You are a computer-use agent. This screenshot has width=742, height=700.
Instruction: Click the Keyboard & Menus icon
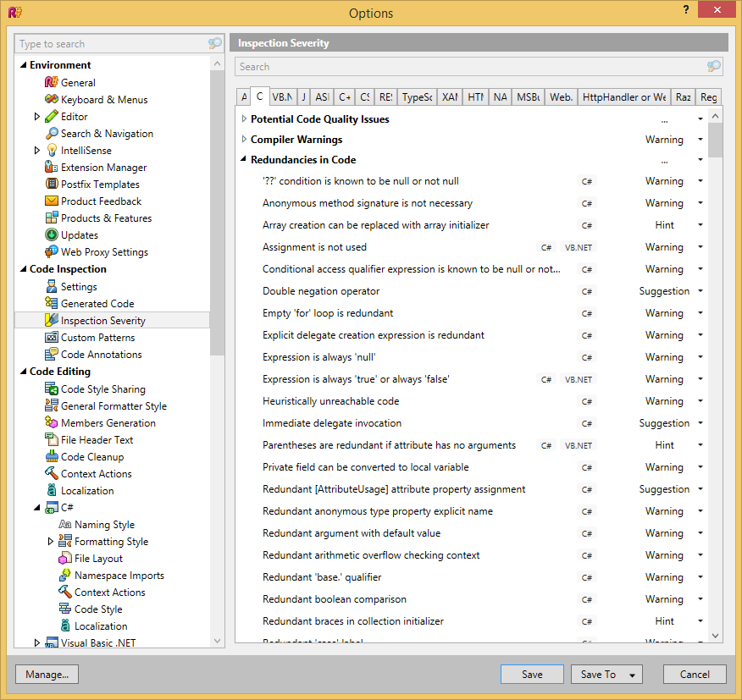pos(51,100)
